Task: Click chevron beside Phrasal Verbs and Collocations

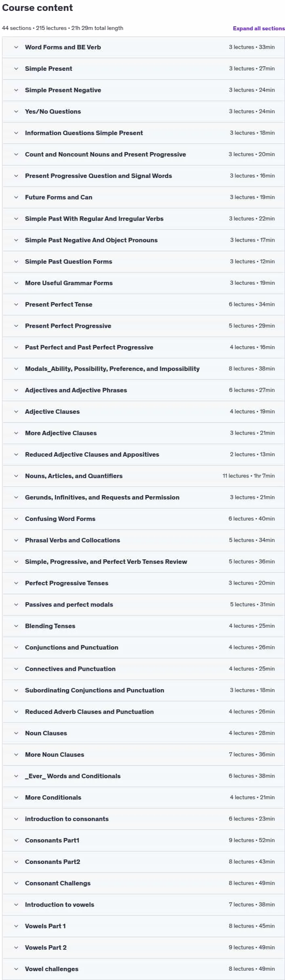Action: pyautogui.click(x=16, y=540)
